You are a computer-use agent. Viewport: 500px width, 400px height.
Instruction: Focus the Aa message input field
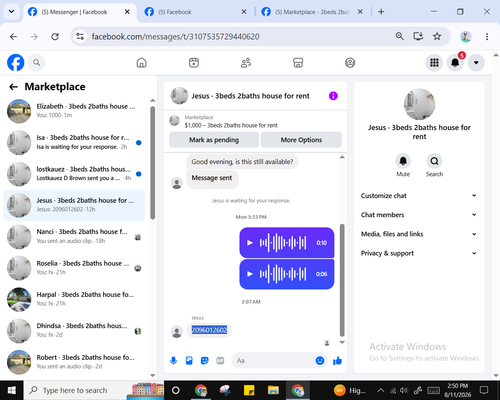click(x=273, y=360)
